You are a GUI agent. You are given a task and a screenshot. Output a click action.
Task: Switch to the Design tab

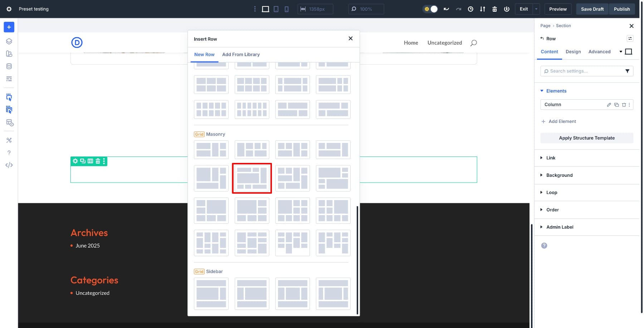tap(573, 52)
